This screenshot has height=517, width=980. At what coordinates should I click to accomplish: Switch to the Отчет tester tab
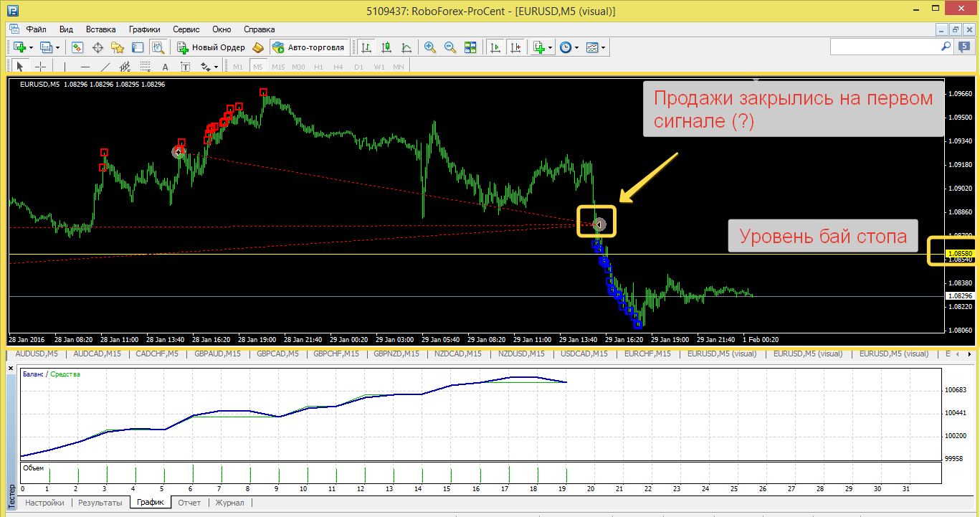(x=189, y=503)
